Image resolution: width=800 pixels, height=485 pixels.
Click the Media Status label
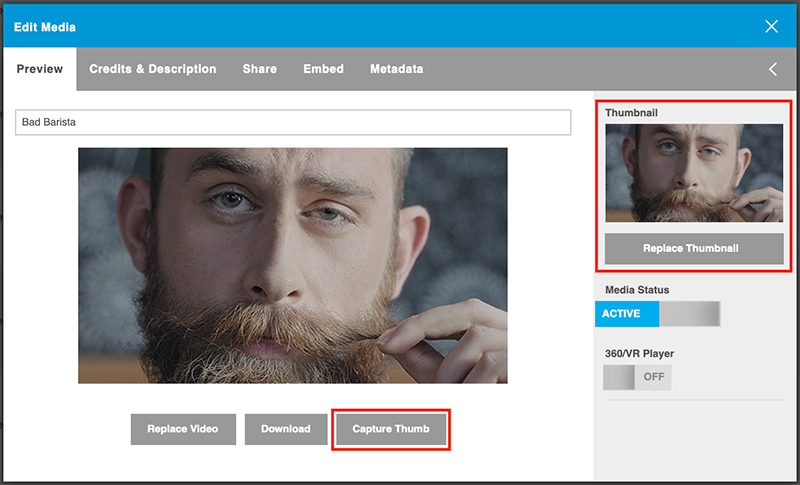pyautogui.click(x=637, y=290)
